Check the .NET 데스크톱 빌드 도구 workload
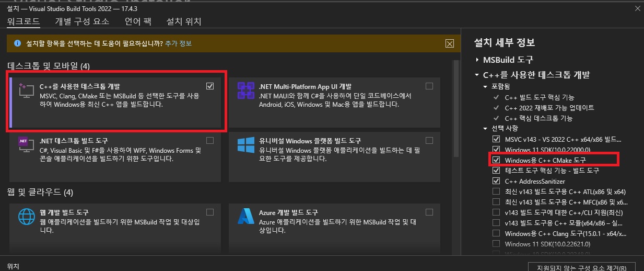 click(210, 140)
